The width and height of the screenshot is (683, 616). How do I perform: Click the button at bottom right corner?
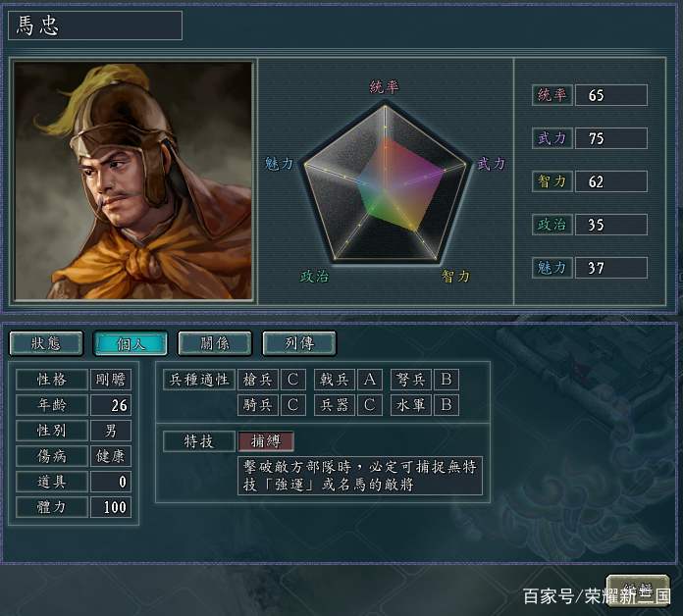[638, 590]
